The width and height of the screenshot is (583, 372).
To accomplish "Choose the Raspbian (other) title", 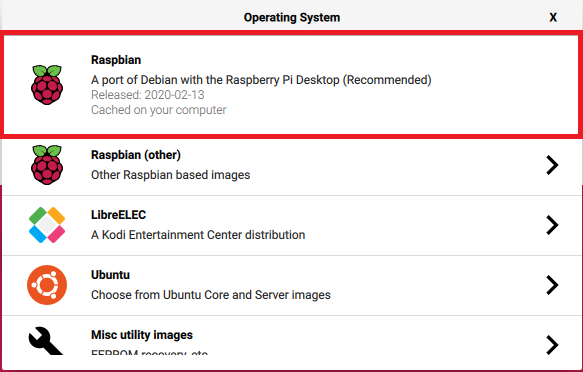I will (x=136, y=155).
